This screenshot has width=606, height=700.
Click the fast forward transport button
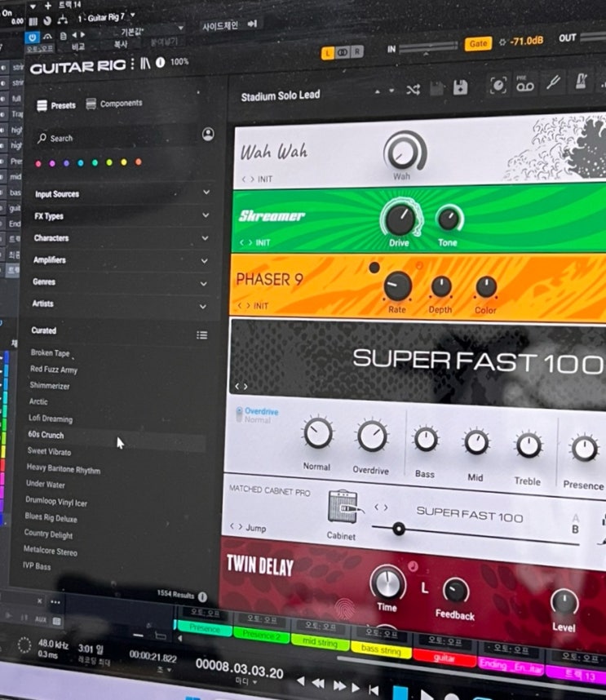click(339, 685)
